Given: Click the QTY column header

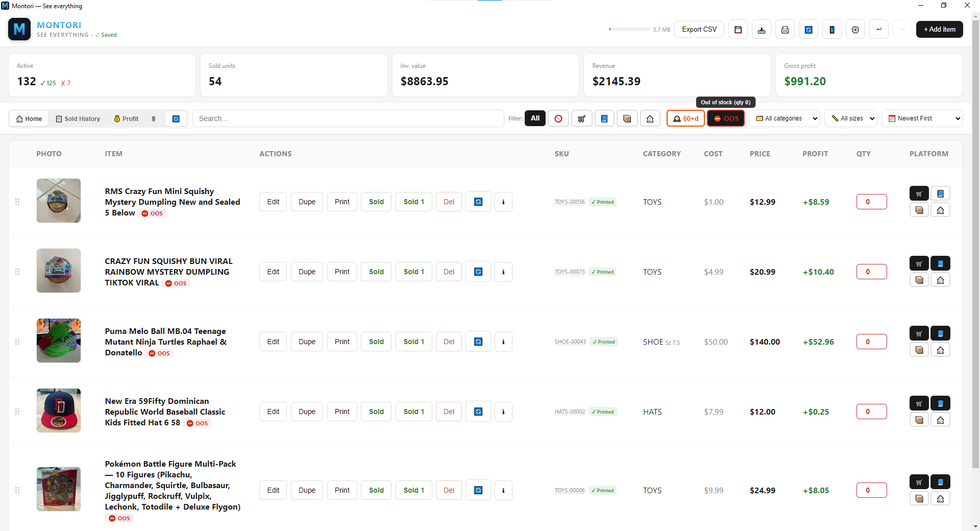Looking at the screenshot, I should click(864, 154).
